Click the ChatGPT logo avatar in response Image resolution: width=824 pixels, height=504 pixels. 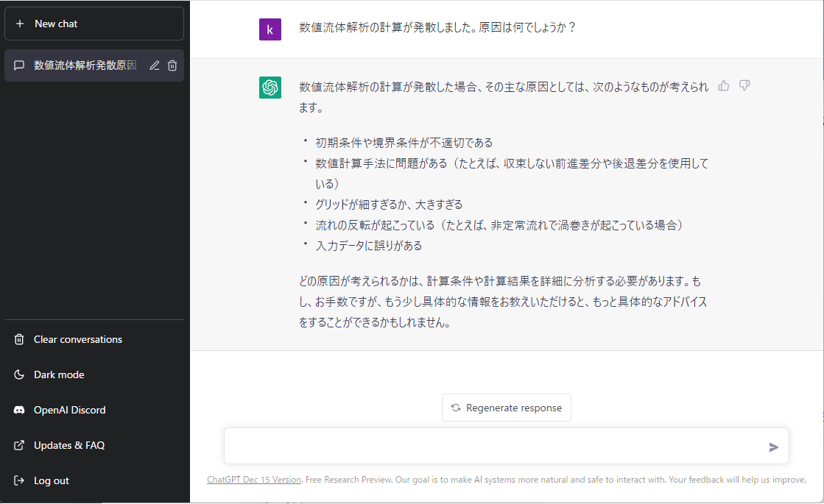[270, 88]
